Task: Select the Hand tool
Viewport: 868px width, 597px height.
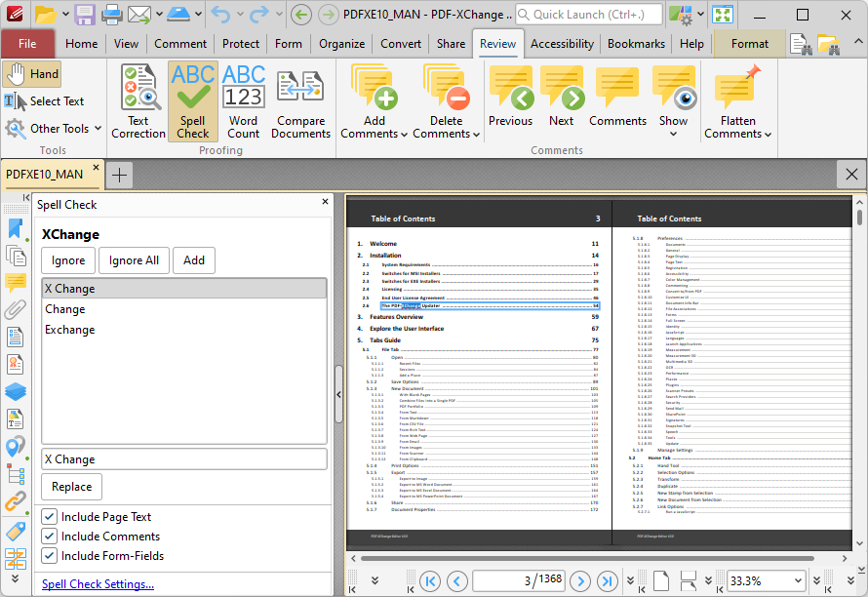Action: [32, 74]
